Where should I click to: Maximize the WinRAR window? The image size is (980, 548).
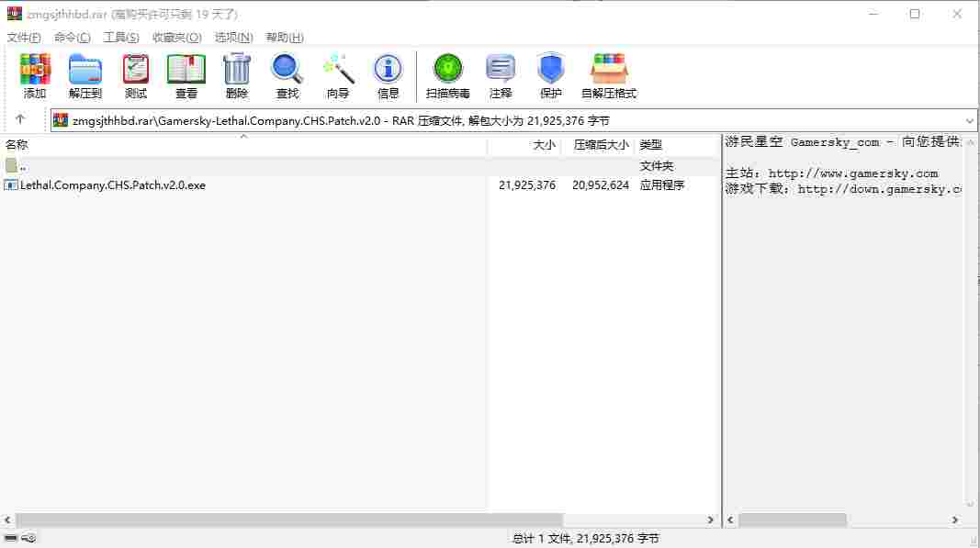click(915, 13)
